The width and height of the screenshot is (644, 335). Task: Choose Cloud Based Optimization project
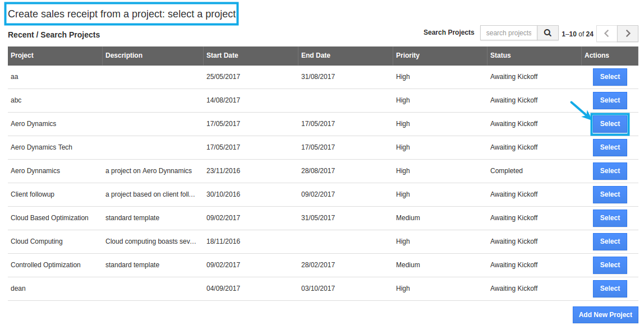coord(610,218)
